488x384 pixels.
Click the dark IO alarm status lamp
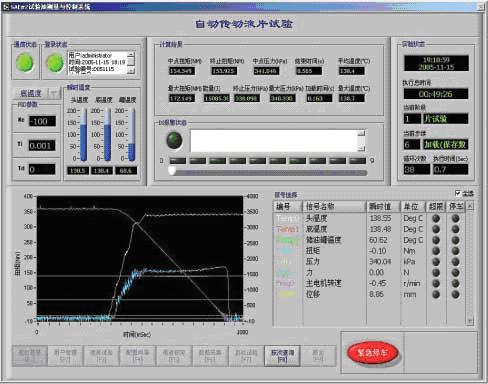(174, 140)
